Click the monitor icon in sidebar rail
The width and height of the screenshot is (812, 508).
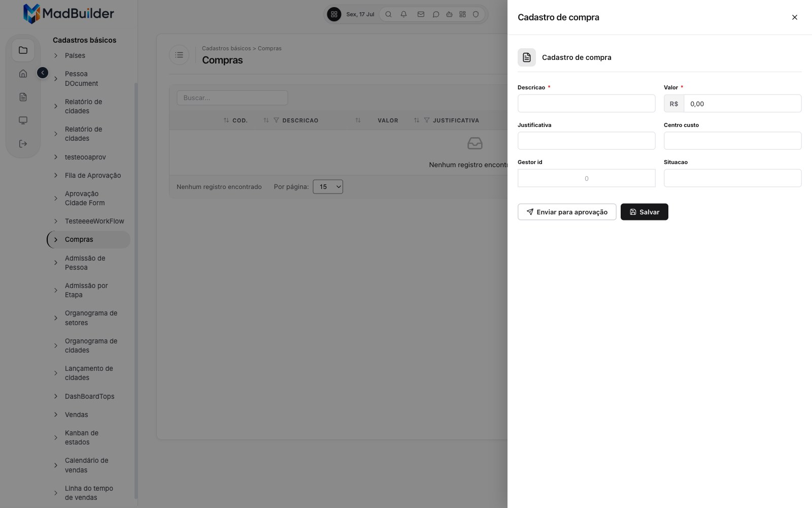point(23,120)
